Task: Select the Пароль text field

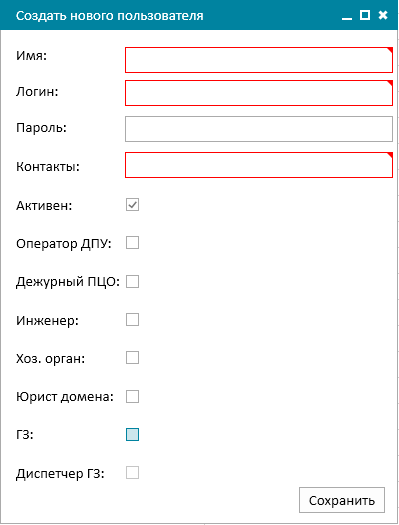Action: coord(259,129)
